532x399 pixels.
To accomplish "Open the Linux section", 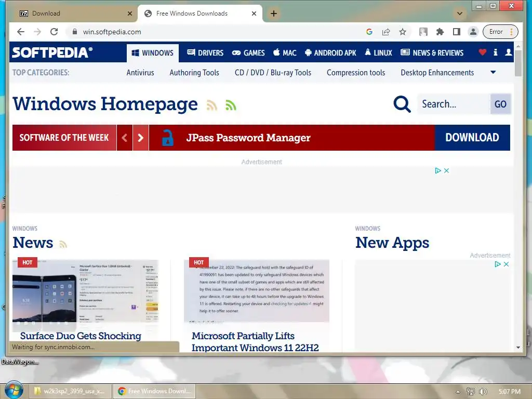I will click(x=378, y=53).
